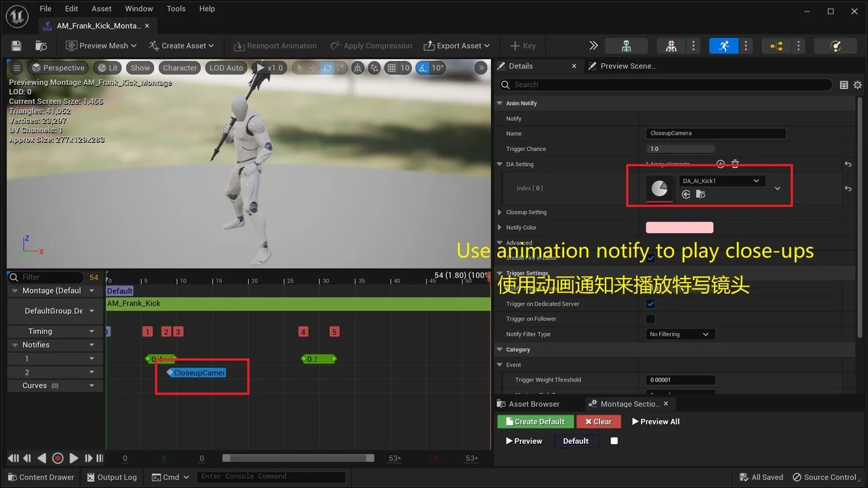
Task: Click the Browse to asset in Content Browser icon
Action: coord(41,46)
